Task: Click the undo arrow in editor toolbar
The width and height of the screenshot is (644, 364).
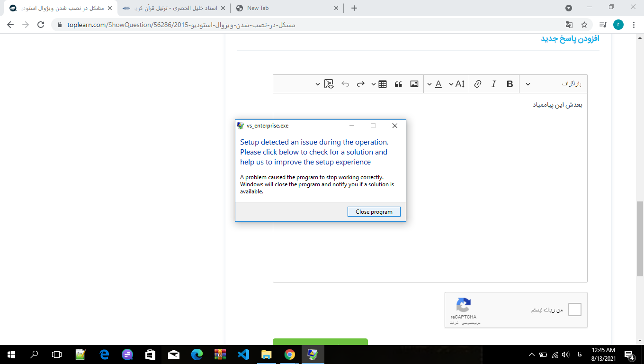Action: [345, 84]
